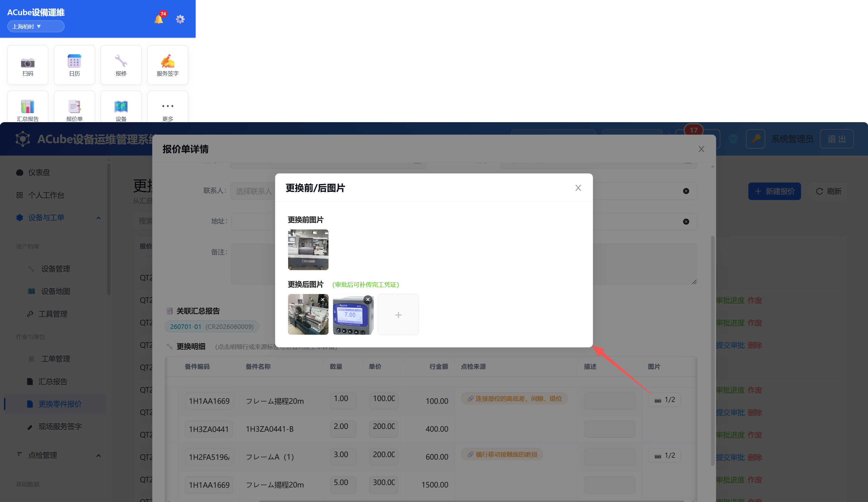
Task: Open 工单管理 in the sidebar
Action: [x=56, y=359]
